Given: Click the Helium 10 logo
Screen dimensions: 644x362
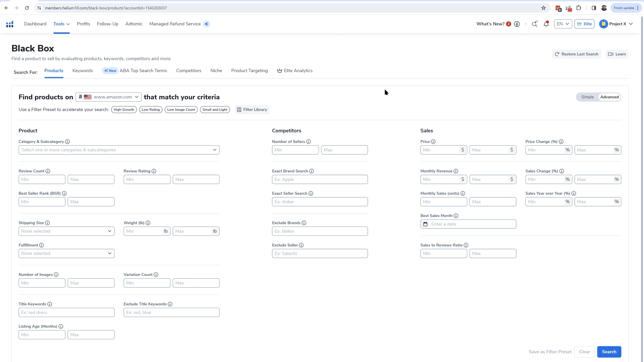Looking at the screenshot, I should pyautogui.click(x=9, y=24).
